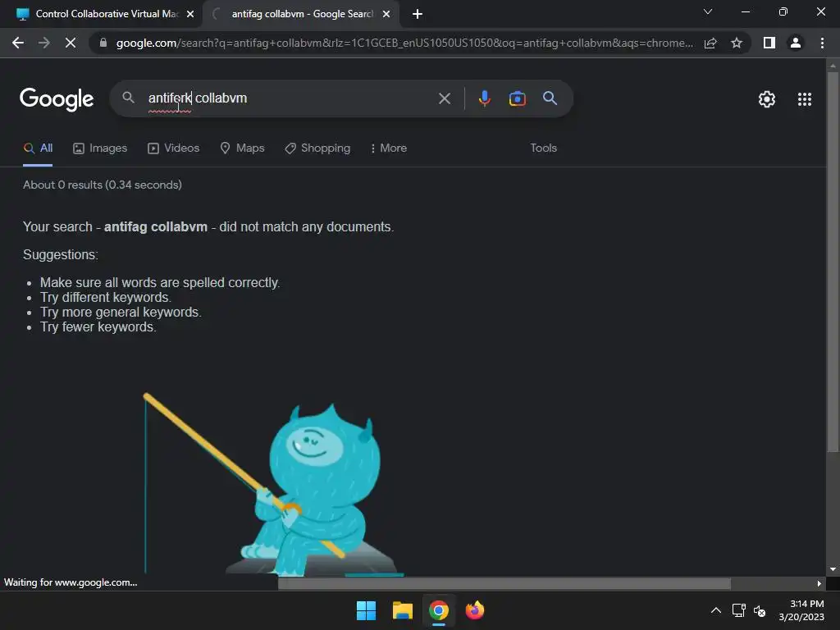The height and width of the screenshot is (630, 840).
Task: Go back to the previous page
Action: pyautogui.click(x=18, y=43)
